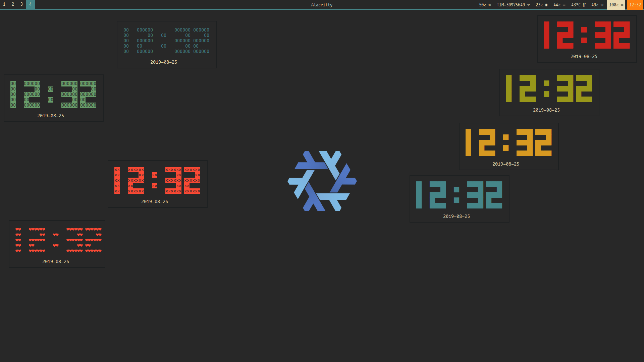Click the Alacritty window title
This screenshot has height=362, width=644.
coord(321,5)
